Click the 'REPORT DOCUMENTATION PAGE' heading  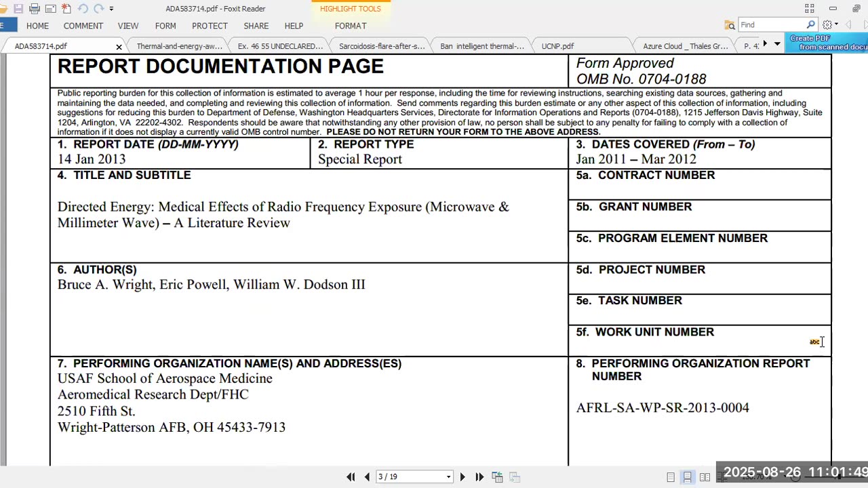click(x=220, y=66)
